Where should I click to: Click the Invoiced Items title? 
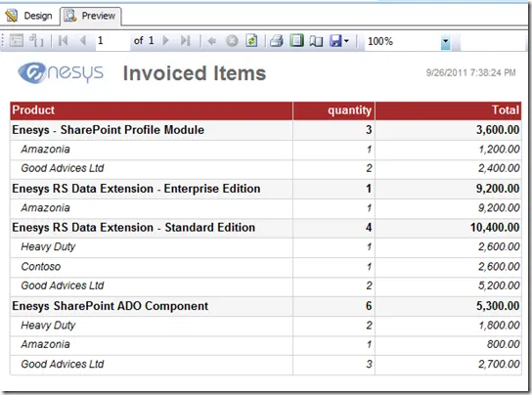pos(195,73)
